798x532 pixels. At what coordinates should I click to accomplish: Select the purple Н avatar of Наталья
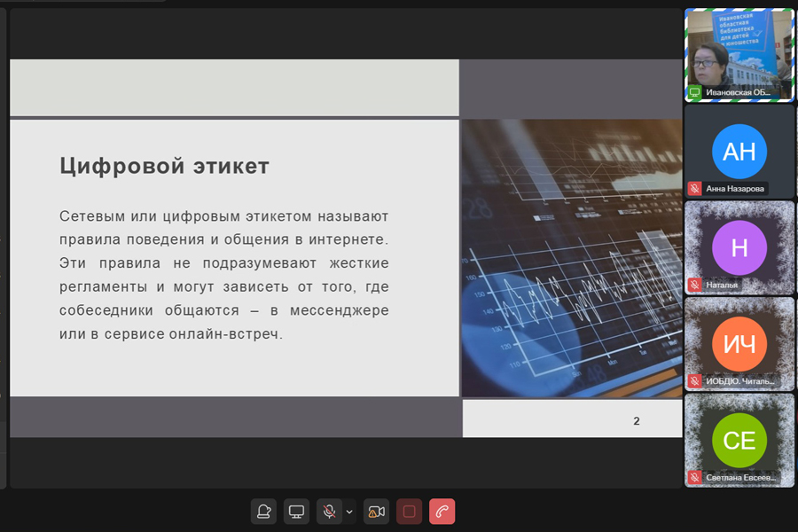pos(739,247)
